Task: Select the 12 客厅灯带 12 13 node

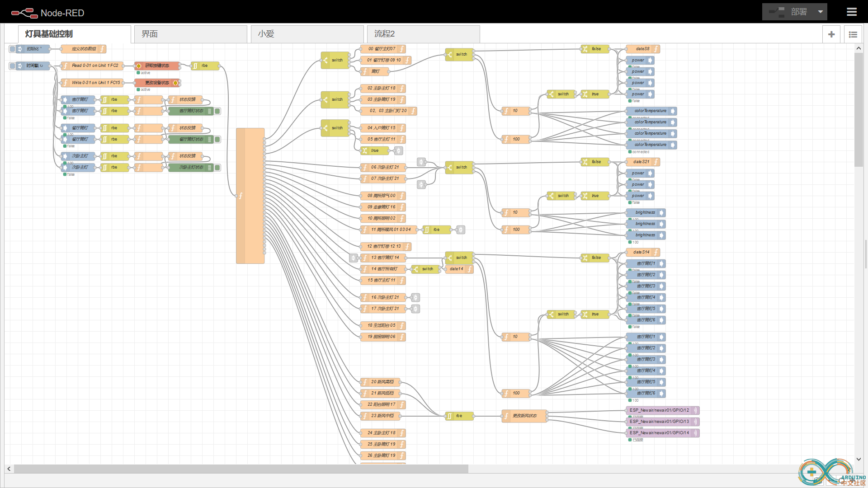Action: [x=386, y=247]
